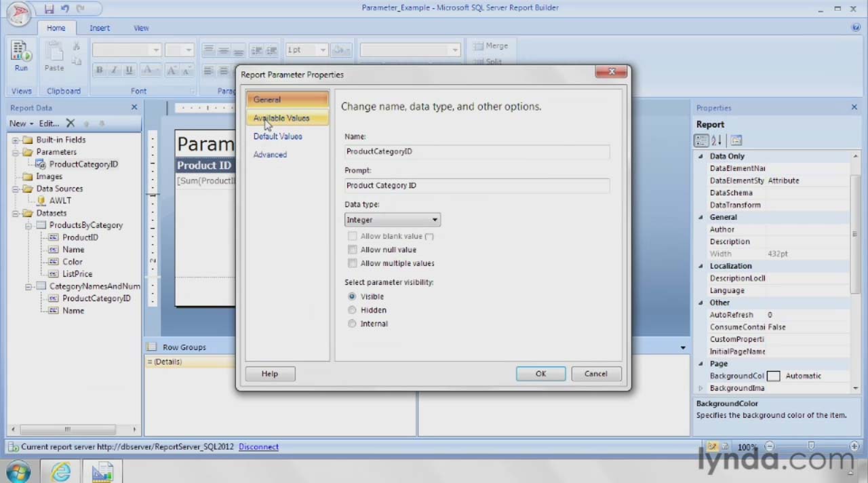This screenshot has width=868, height=483.
Task: Select the General page in dialog
Action: click(288, 100)
